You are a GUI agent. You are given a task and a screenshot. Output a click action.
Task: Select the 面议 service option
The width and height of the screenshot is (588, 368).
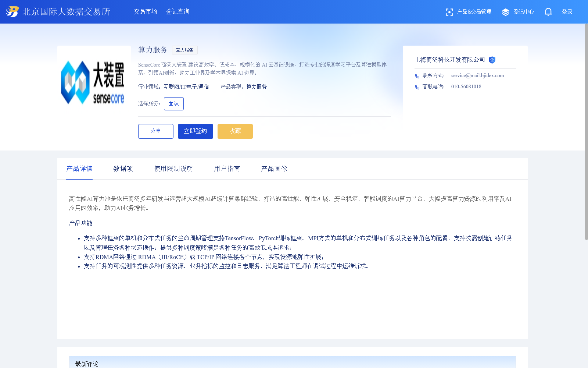[x=174, y=104]
